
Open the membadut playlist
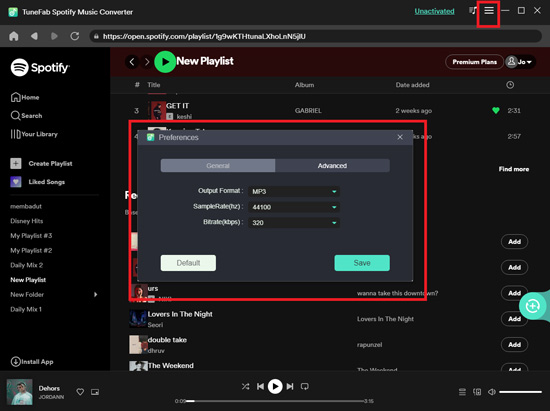[x=26, y=206]
